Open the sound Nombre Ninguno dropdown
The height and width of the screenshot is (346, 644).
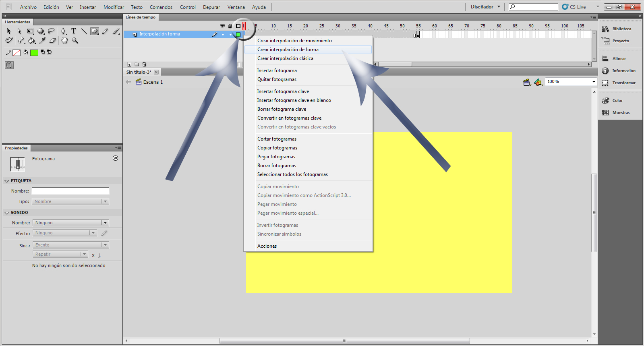pos(71,223)
